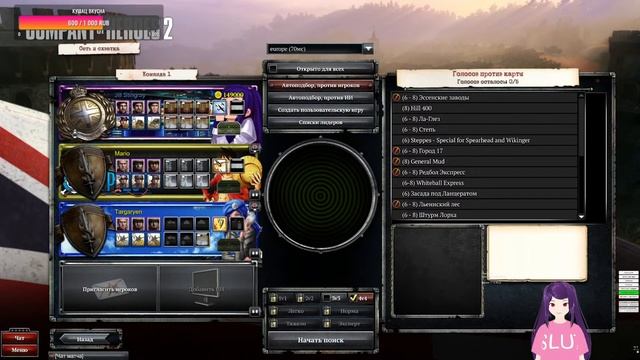This screenshot has height=360, width=640.
Task: Open the Меню button
Action: coord(20,350)
